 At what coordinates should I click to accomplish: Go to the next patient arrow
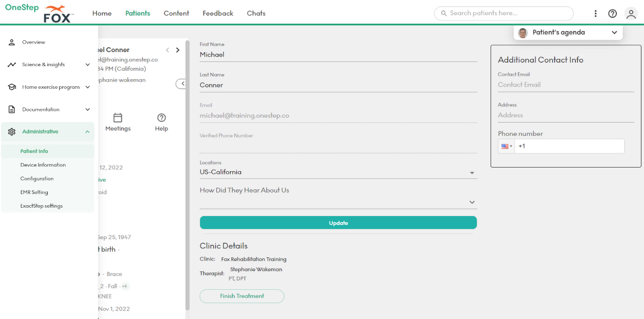(x=178, y=50)
